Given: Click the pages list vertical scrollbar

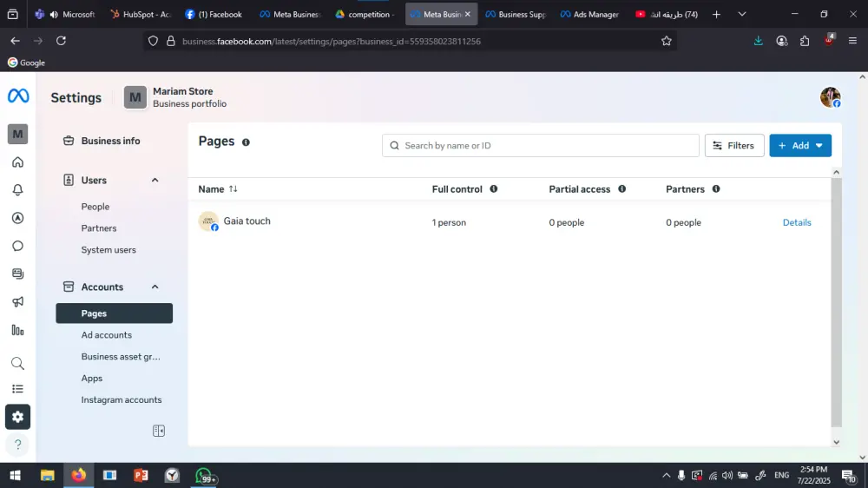Looking at the screenshot, I should 836,304.
